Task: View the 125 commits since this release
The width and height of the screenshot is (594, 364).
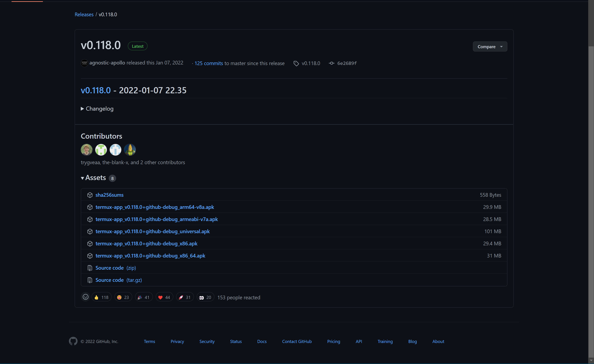Action: tap(209, 63)
